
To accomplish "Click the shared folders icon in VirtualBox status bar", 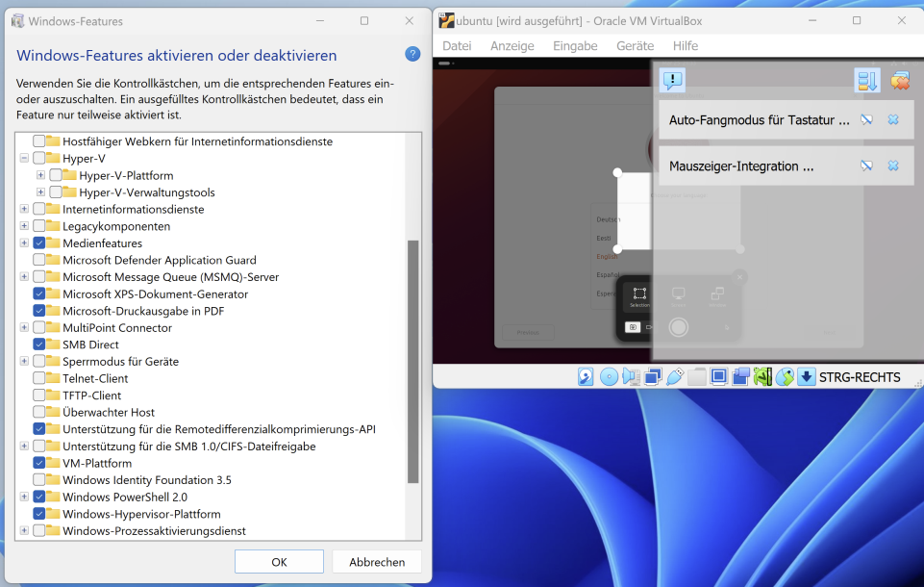I will (696, 377).
